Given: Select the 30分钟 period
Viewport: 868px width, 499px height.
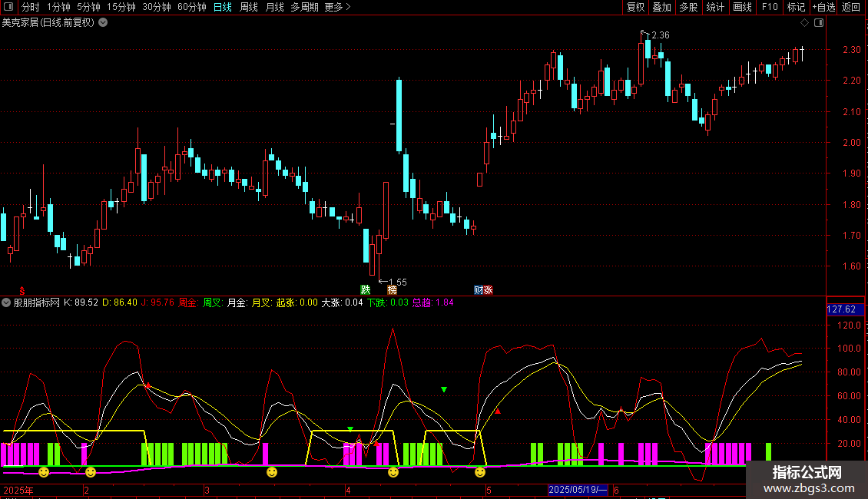Looking at the screenshot, I should pos(157,7).
